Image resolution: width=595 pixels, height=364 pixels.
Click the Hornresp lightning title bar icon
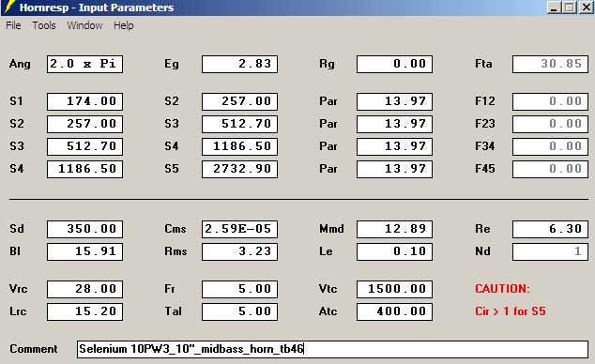coord(8,8)
